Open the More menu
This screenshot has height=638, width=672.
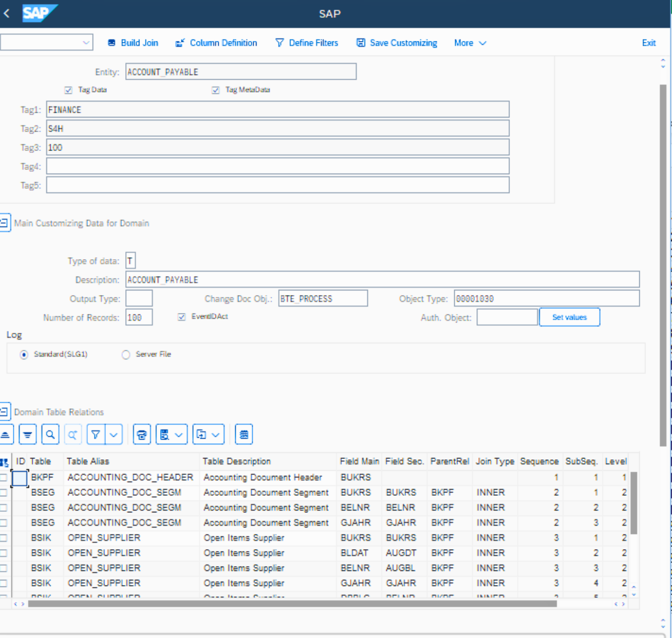pos(469,43)
